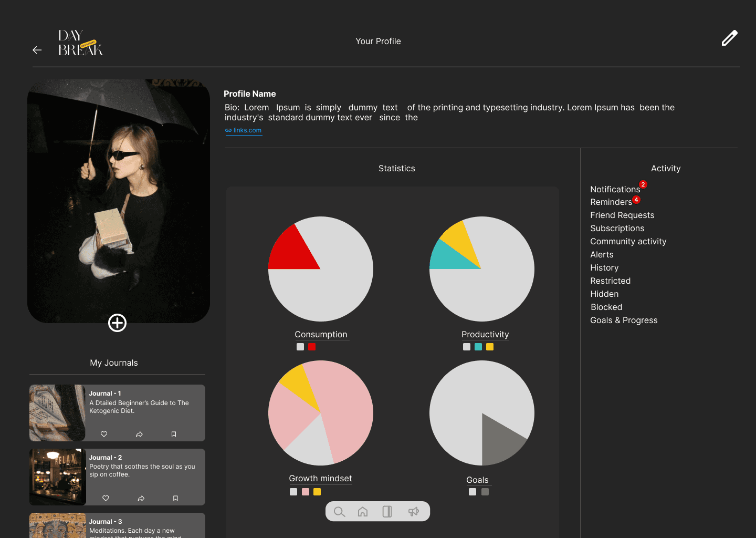Open Journal - 1 Ketogenic Diet title
756x538 pixels.
click(x=139, y=407)
